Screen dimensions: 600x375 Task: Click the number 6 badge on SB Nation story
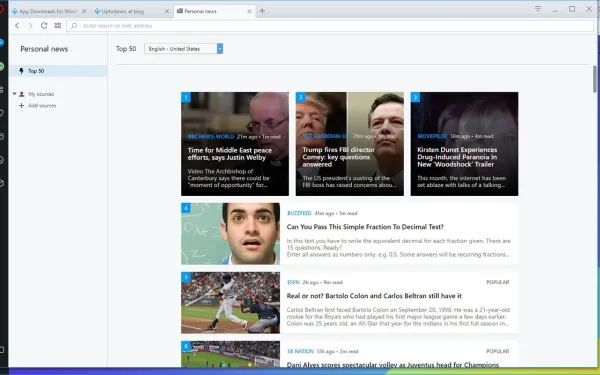coord(186,346)
